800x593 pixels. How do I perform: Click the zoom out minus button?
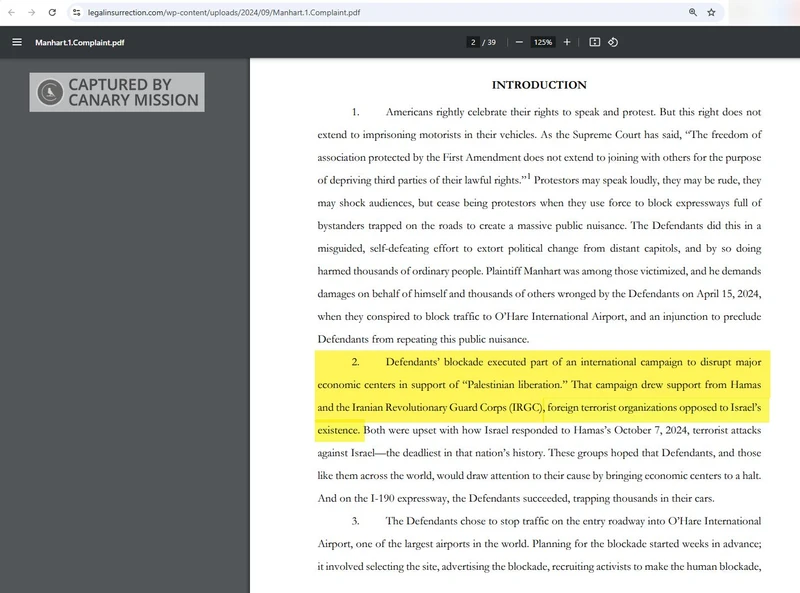pyautogui.click(x=519, y=42)
